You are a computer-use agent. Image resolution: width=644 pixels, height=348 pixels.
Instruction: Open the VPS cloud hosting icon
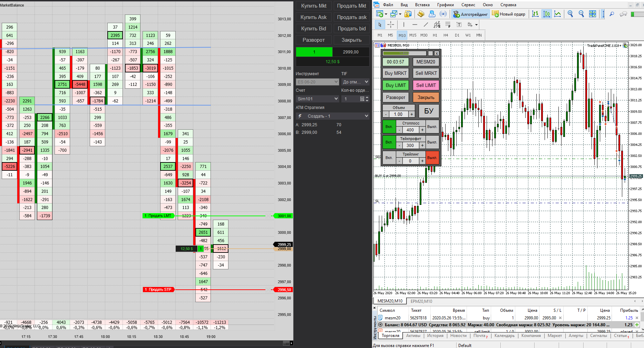(432, 14)
